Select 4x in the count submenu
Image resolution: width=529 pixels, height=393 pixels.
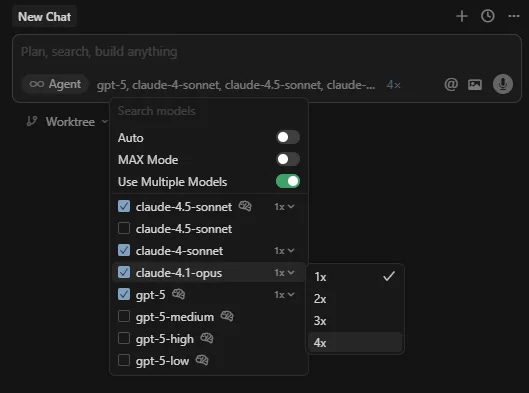[x=355, y=342]
